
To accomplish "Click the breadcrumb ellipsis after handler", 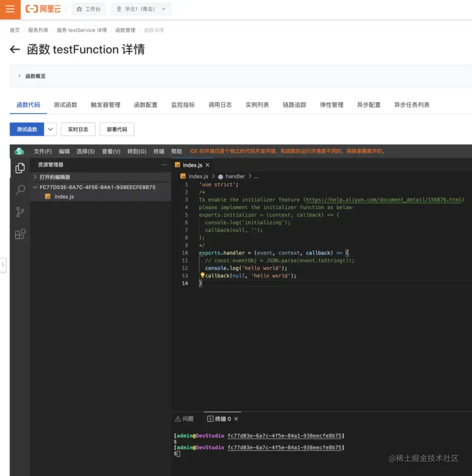I will (256, 177).
